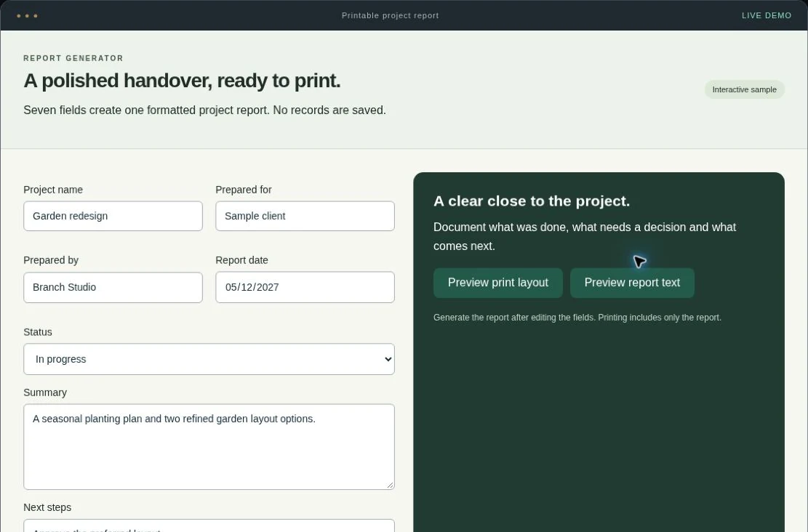Open the Status dropdown
This screenshot has width=808, height=532.
(x=209, y=359)
